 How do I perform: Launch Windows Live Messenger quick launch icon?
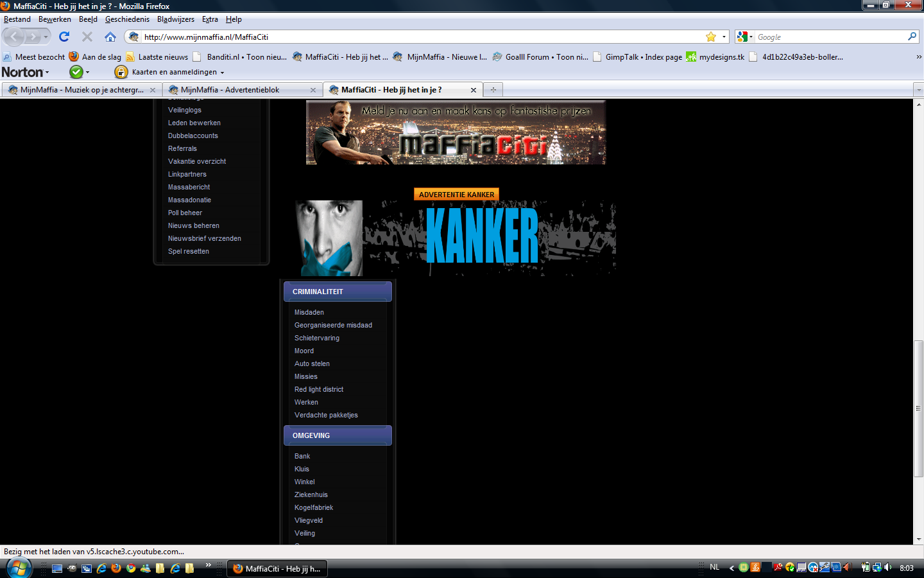coord(146,568)
